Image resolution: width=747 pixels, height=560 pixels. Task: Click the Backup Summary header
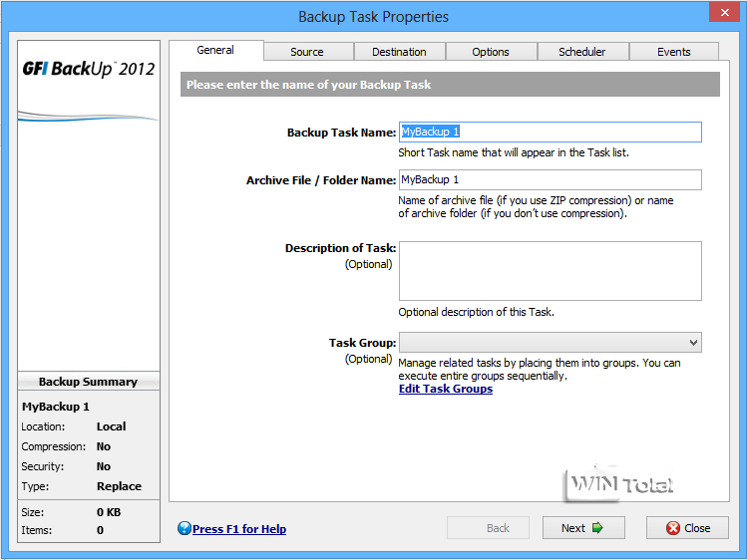pyautogui.click(x=89, y=382)
